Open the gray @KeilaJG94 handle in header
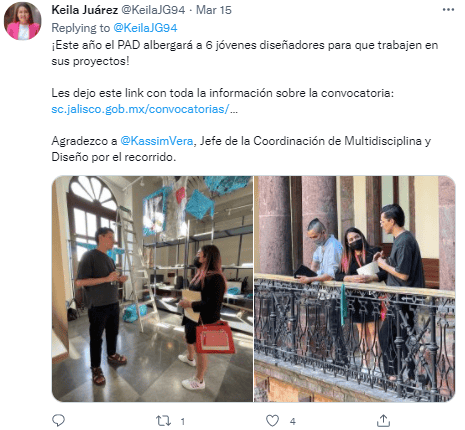The width and height of the screenshot is (465, 430). pos(153,10)
